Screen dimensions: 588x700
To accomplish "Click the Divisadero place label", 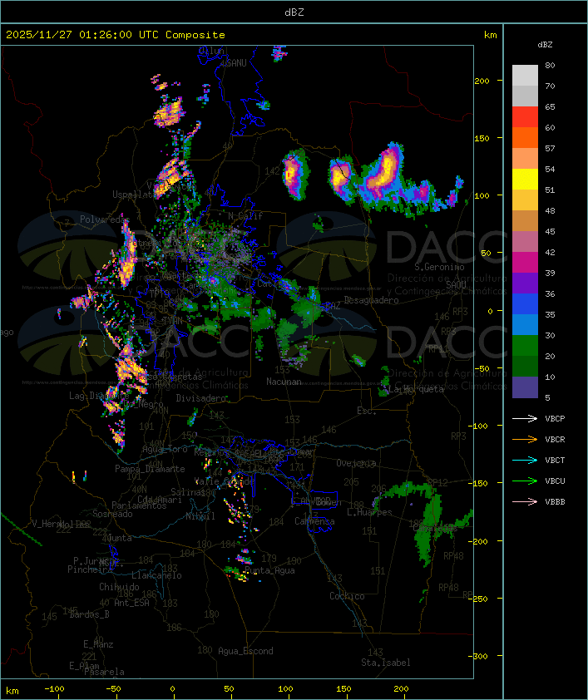I will tap(201, 397).
